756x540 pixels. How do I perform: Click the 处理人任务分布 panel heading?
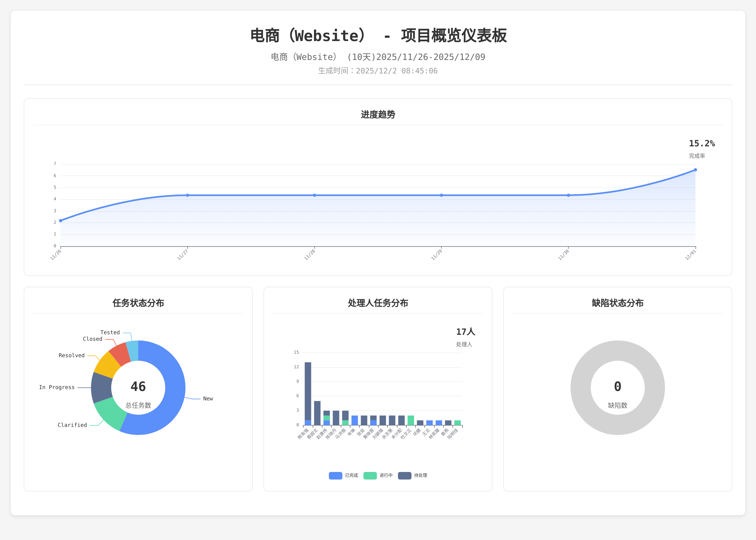(x=378, y=303)
